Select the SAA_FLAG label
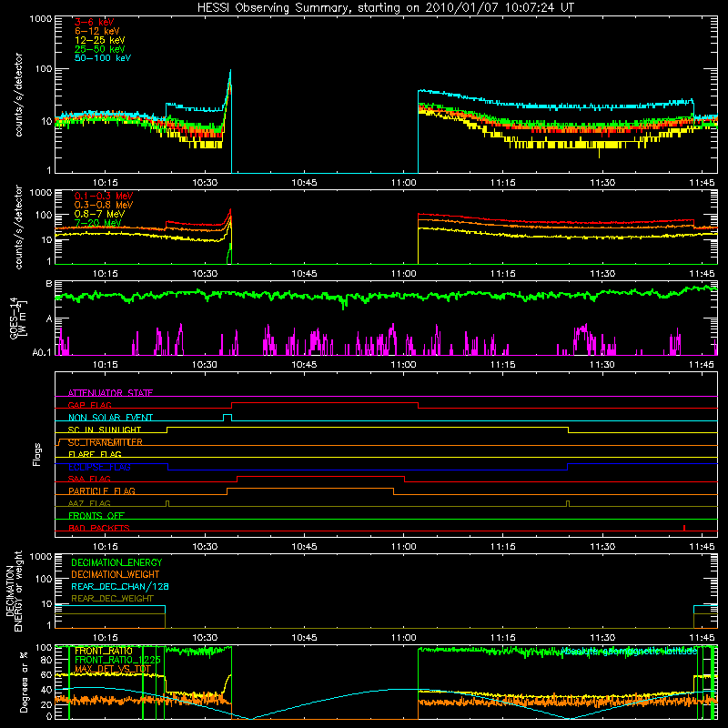Screen dimensions: 728x728 click(89, 479)
